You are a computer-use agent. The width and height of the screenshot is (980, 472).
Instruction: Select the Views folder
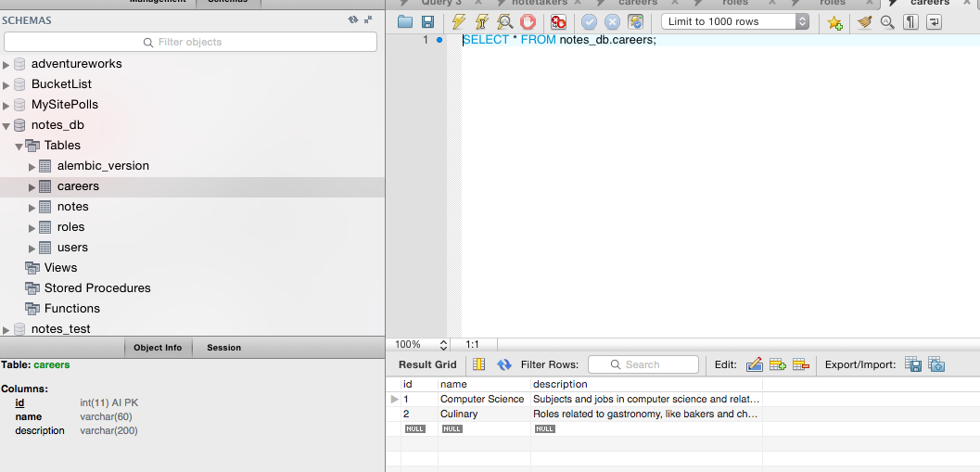[x=60, y=268]
